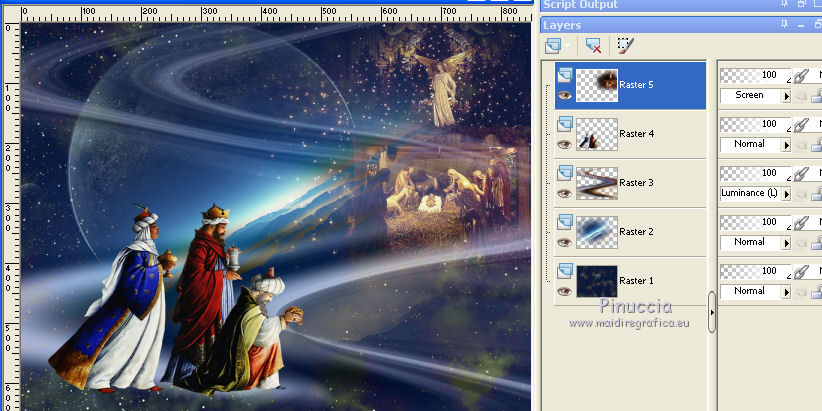This screenshot has height=411, width=822.
Task: Click the Raster 3 layer thumbnail
Action: [597, 183]
